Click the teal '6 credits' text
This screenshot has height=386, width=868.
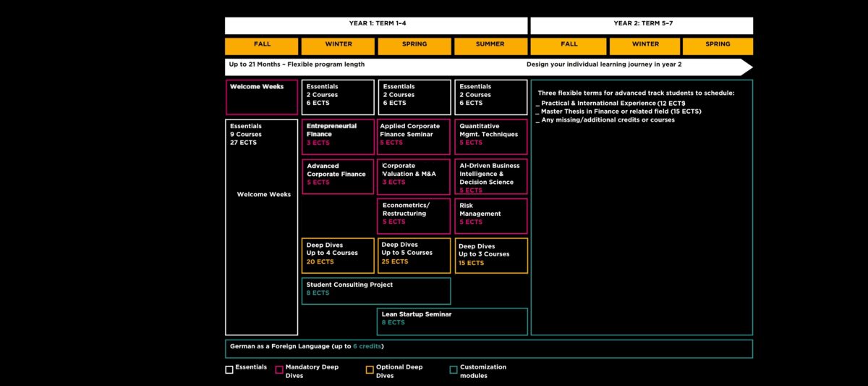pyautogui.click(x=368, y=346)
